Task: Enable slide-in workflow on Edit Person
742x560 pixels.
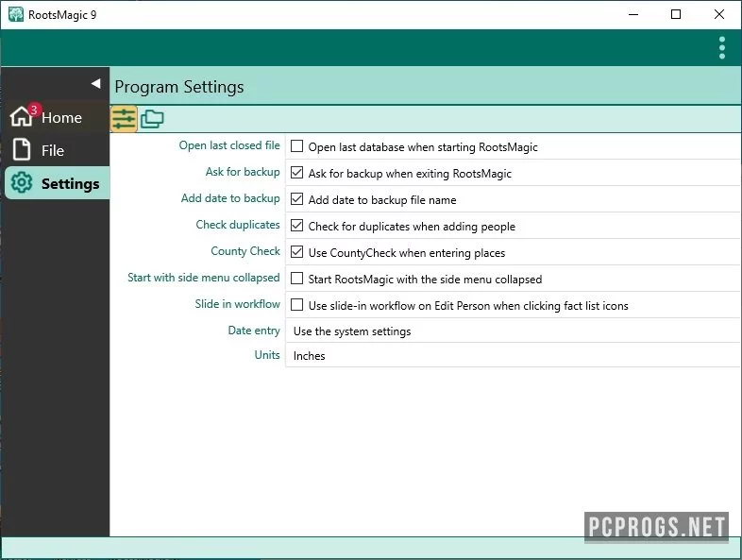Action: tap(296, 305)
